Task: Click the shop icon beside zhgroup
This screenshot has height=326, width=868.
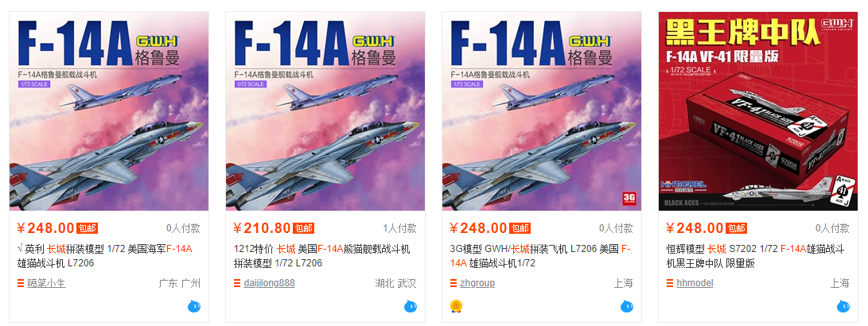Action: coord(453,283)
